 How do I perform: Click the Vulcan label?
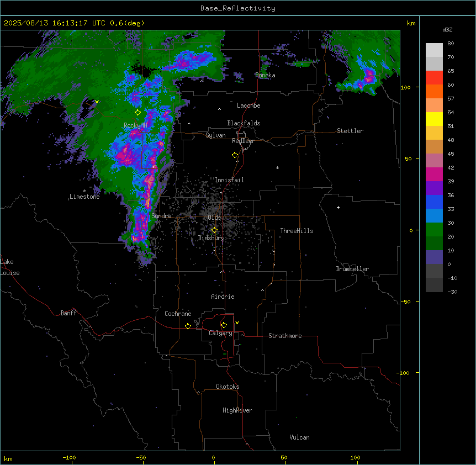coord(300,437)
